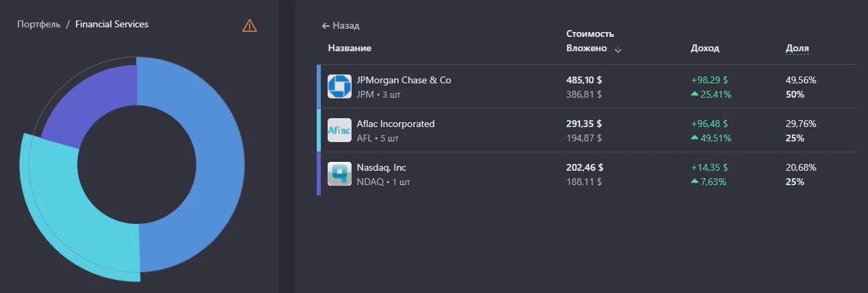Click the 25% target share for Nasdaq
Image resolution: width=868 pixels, height=293 pixels.
(x=795, y=182)
